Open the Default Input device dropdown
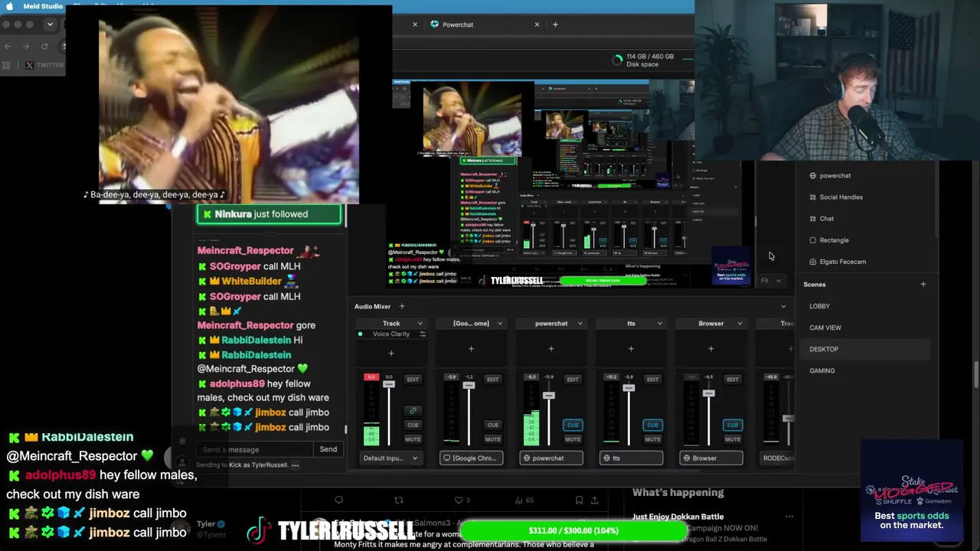The width and height of the screenshot is (980, 551). coord(390,458)
